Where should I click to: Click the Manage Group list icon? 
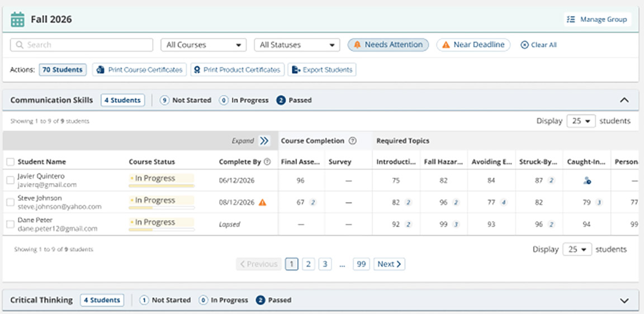570,20
